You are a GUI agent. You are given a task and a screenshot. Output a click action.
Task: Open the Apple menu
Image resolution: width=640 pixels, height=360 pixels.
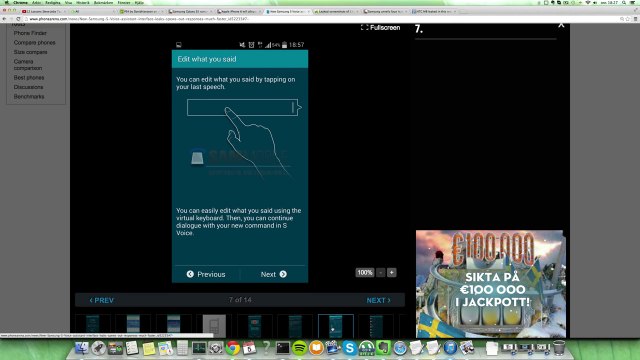pyautogui.click(x=6, y=2)
